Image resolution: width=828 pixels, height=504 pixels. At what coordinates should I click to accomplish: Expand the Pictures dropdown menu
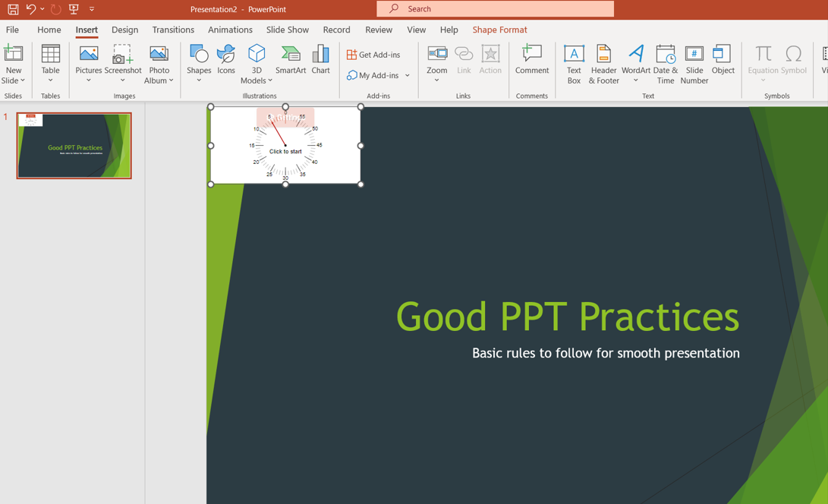88,80
